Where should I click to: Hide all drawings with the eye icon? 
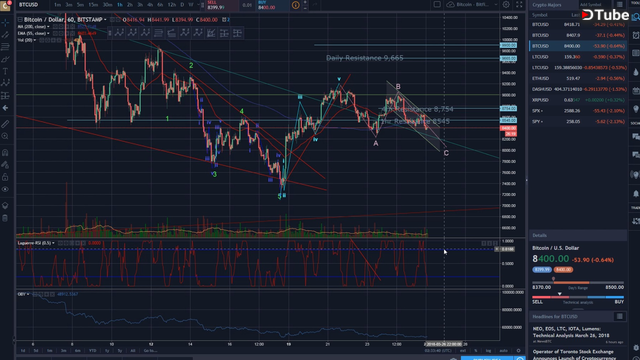[x=5, y=189]
